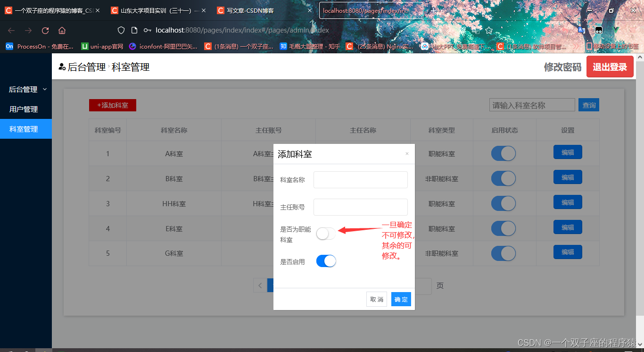
Task: Go to previous page with pagination chevron
Action: click(260, 285)
